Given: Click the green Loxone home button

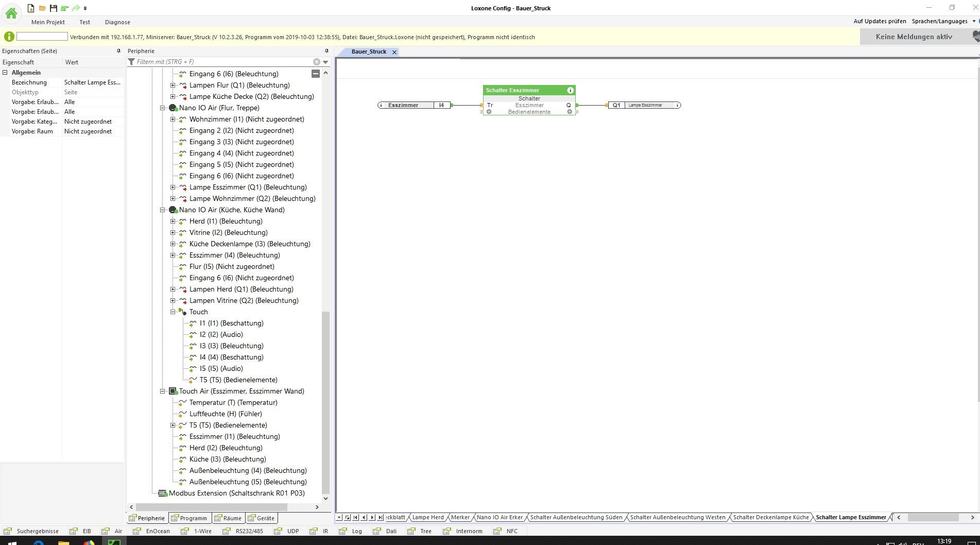Looking at the screenshot, I should coord(11,14).
